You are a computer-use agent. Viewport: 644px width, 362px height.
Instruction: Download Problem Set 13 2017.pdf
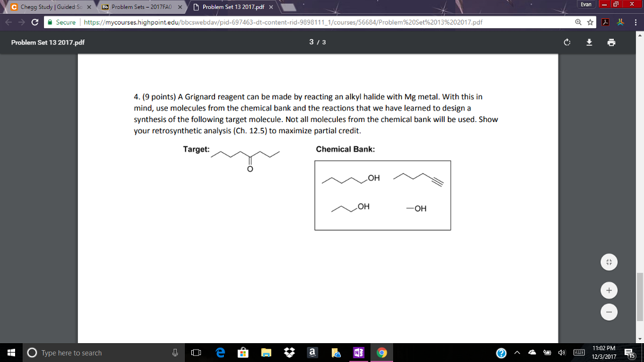click(x=589, y=42)
